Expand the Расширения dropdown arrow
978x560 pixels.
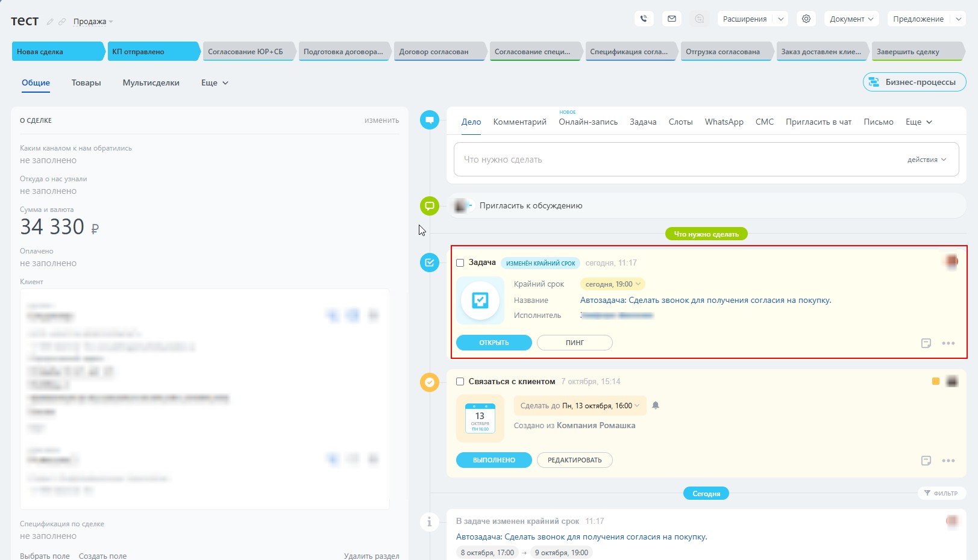[x=780, y=19]
